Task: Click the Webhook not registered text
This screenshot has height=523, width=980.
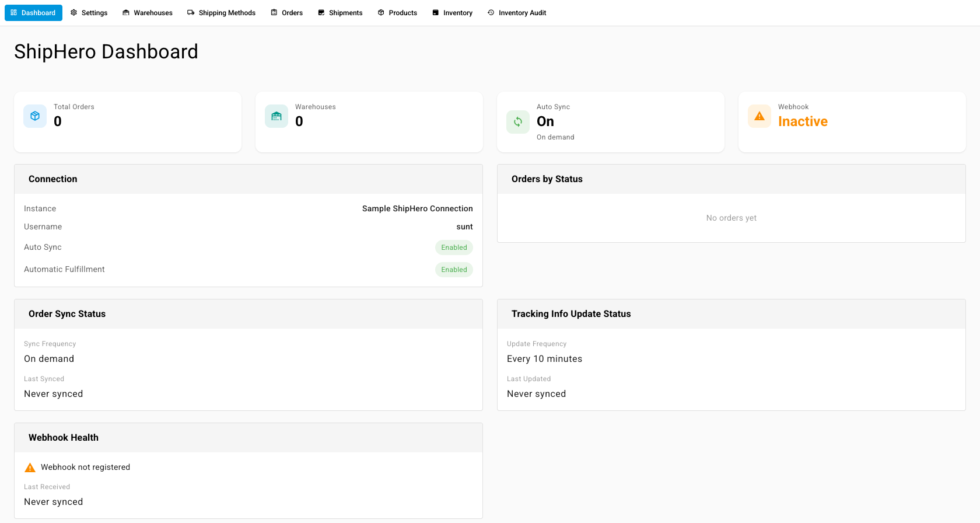Action: 86,467
